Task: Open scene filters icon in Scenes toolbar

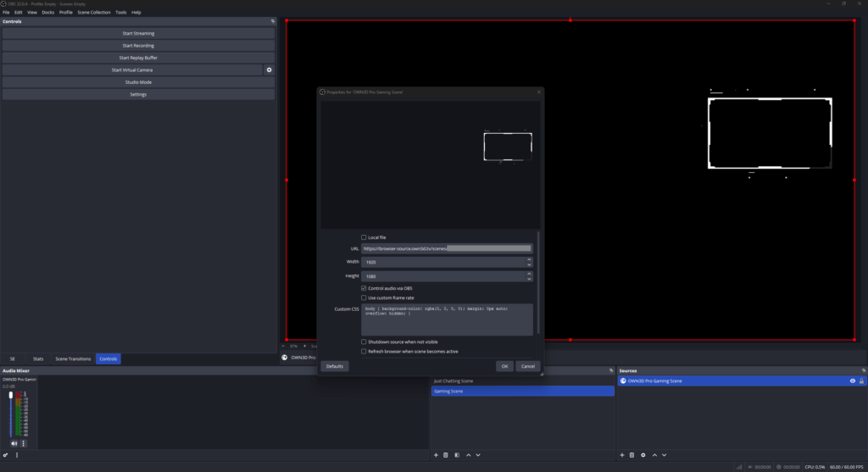Action: tap(457, 455)
